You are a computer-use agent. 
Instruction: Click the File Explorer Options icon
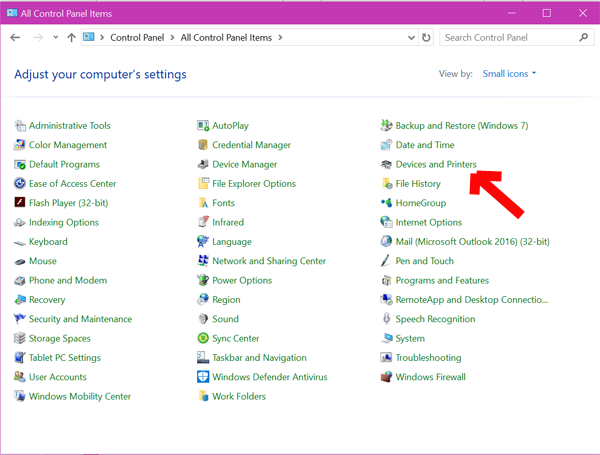click(203, 184)
